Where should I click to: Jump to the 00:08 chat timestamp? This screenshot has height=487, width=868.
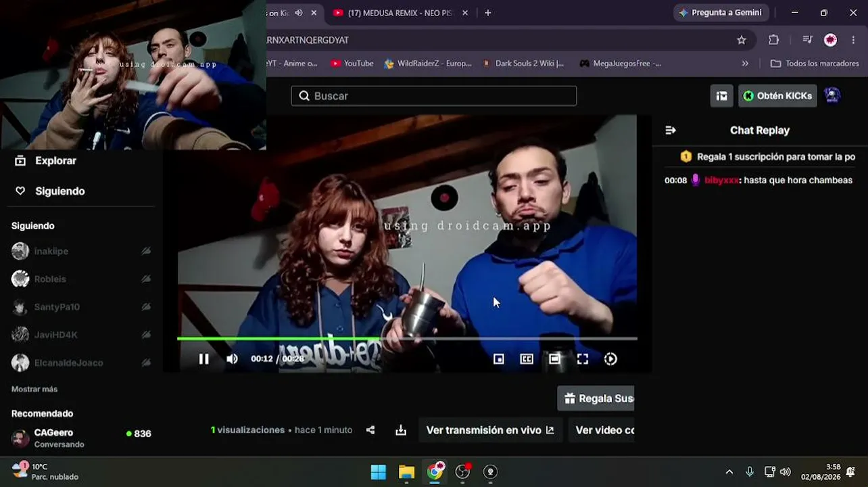click(675, 181)
